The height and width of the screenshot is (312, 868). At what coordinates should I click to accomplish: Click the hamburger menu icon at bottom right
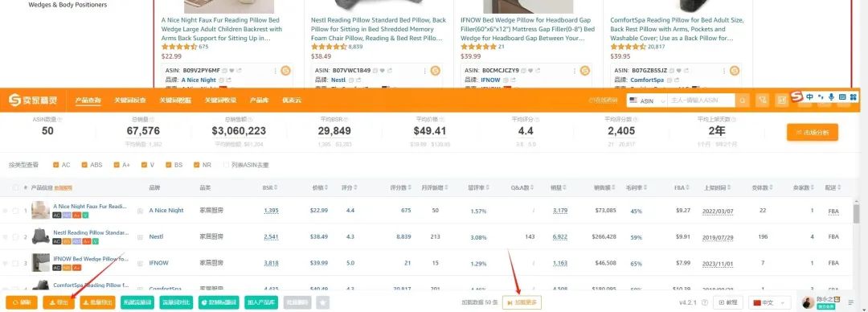click(851, 302)
